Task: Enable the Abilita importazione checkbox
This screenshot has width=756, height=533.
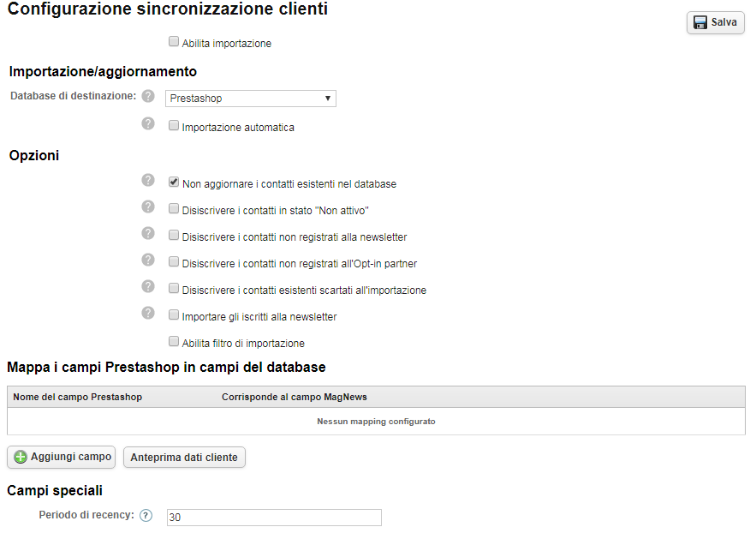Action: (x=174, y=41)
